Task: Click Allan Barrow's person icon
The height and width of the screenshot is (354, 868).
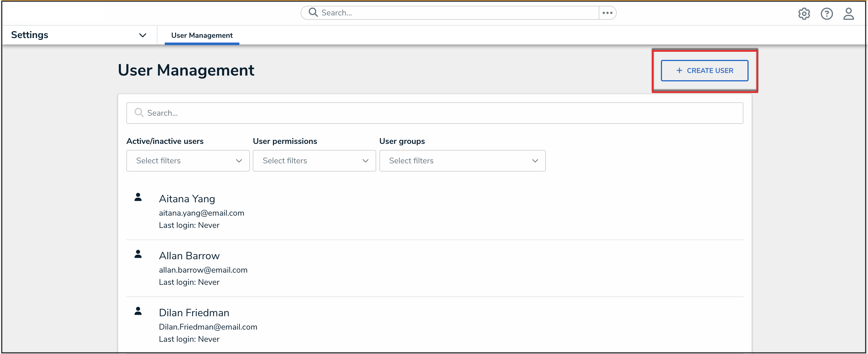Action: [x=138, y=254]
